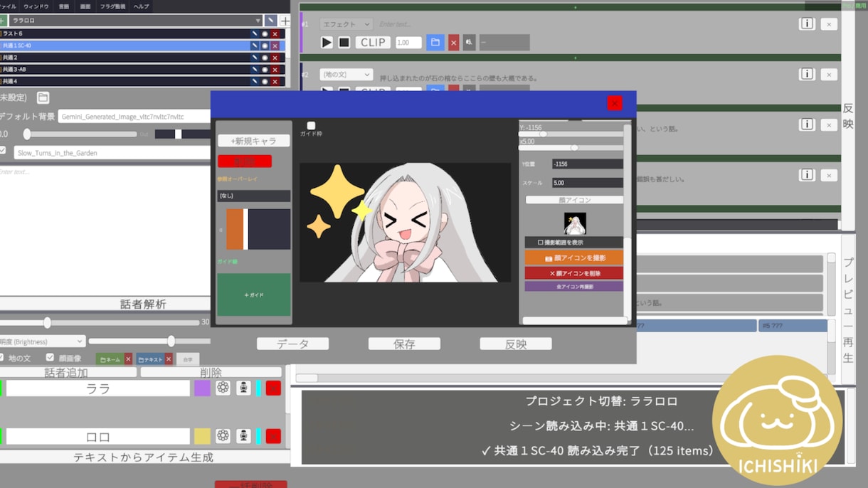Screen dimensions: 868x488
Task: Click the record circle icon for ラスト6
Action: pyautogui.click(x=265, y=33)
